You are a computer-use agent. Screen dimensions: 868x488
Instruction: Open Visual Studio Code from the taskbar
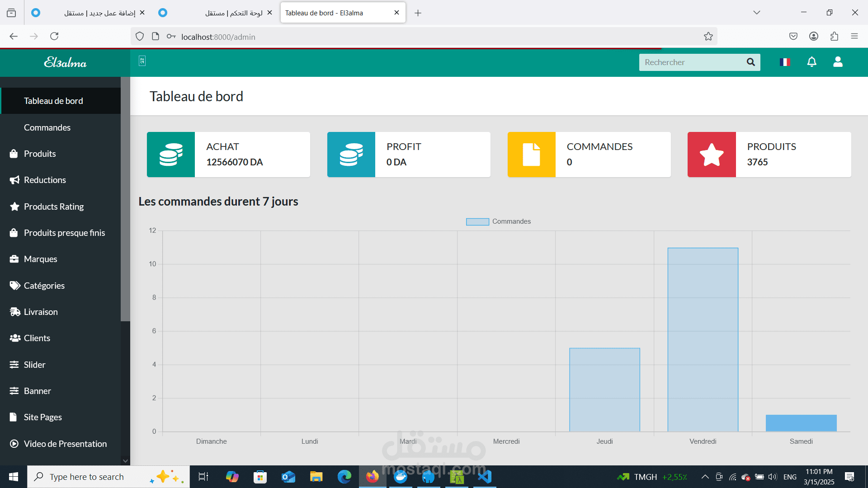coord(484,477)
